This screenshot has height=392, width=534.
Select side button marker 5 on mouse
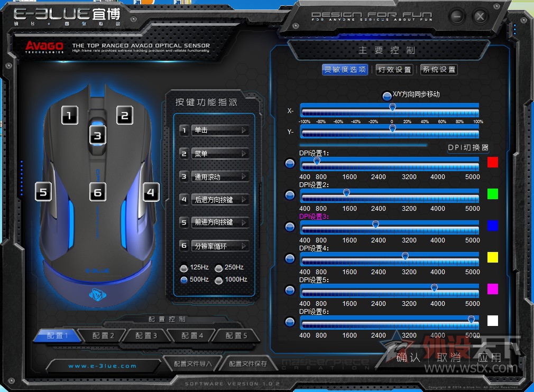pyautogui.click(x=43, y=192)
